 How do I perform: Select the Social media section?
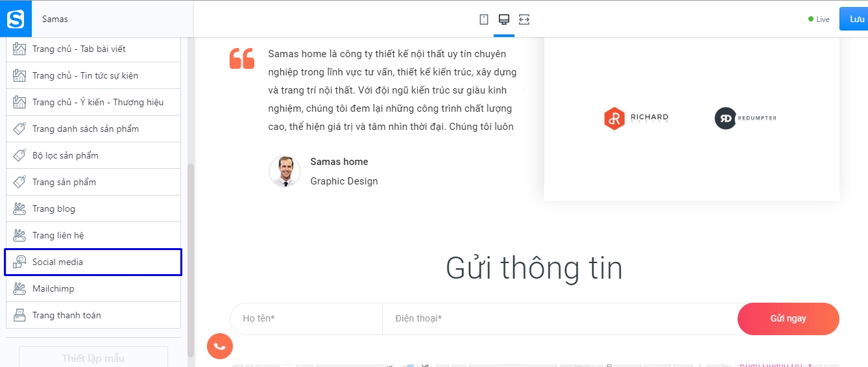(93, 262)
